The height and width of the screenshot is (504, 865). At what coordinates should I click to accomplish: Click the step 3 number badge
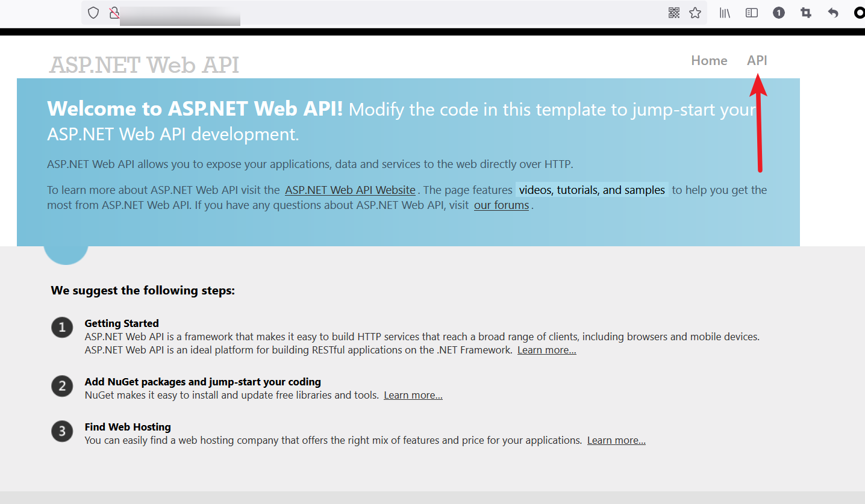click(62, 431)
